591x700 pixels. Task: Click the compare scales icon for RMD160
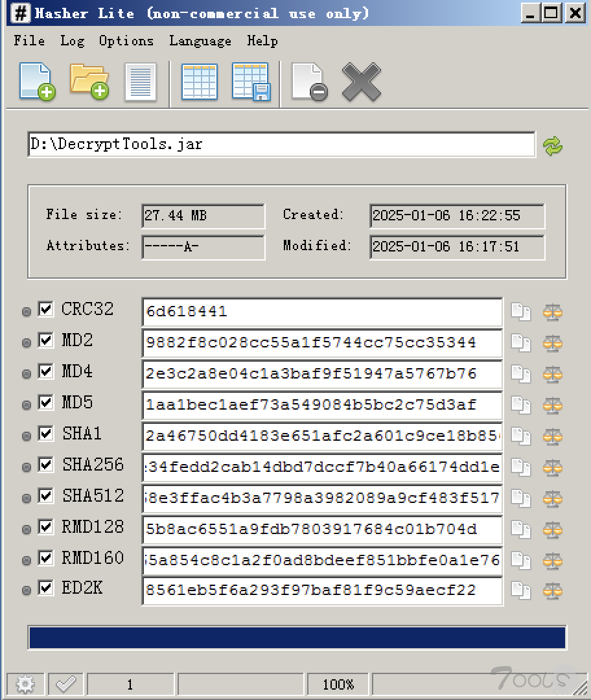pyautogui.click(x=553, y=560)
